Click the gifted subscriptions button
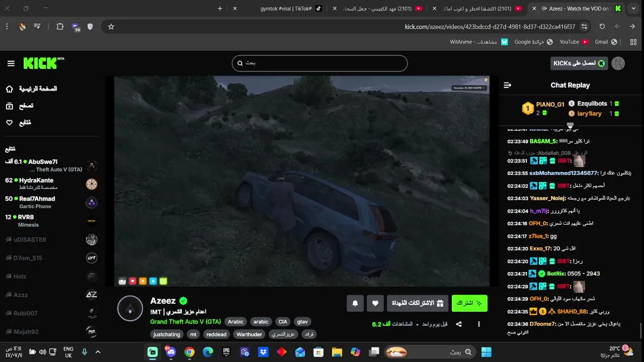Screen dimensions: 644x362 pos(417,303)
